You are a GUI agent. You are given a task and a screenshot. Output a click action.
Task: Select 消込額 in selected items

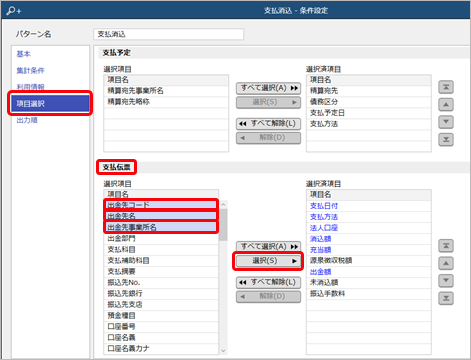[369, 239]
